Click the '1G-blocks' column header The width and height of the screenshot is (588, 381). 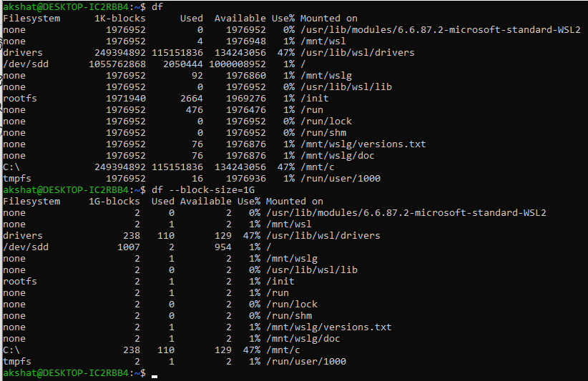coord(114,201)
